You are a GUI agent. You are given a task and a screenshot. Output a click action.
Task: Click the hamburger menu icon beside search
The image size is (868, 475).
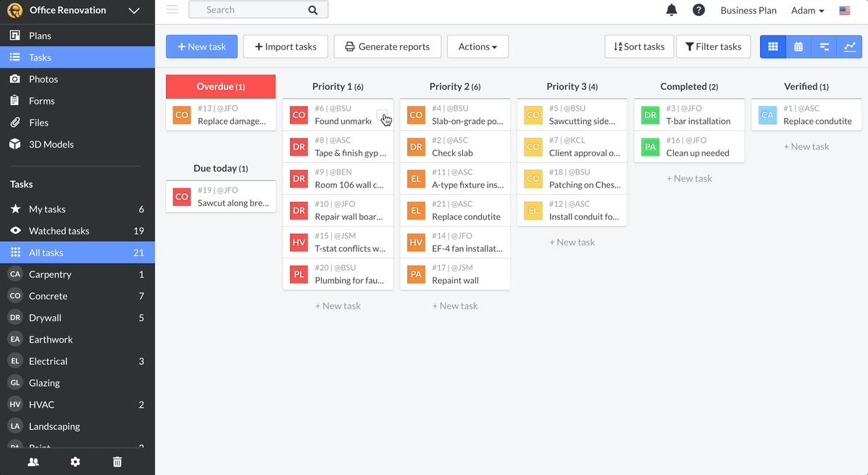tap(172, 10)
